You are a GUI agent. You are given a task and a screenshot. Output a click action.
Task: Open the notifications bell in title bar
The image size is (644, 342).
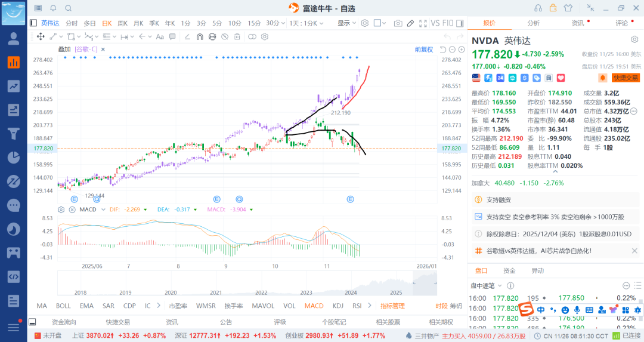54,8
